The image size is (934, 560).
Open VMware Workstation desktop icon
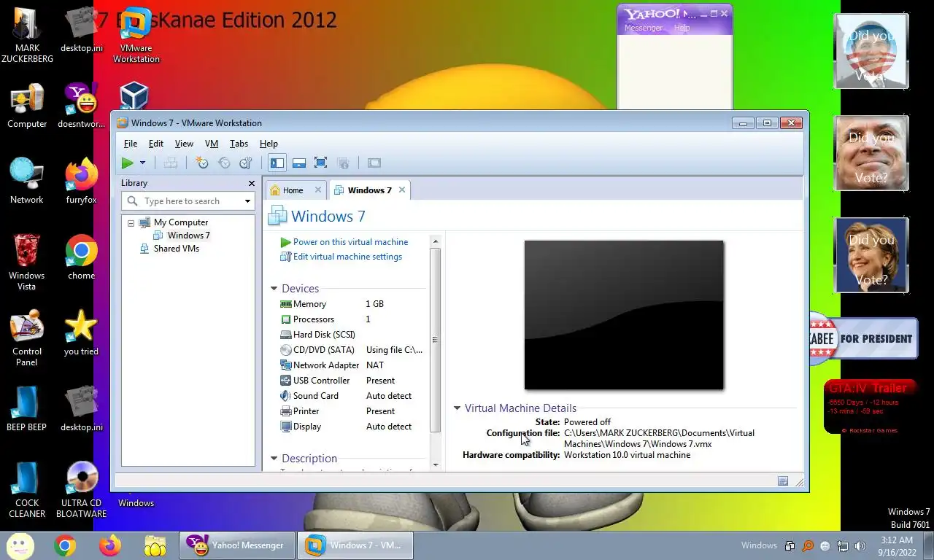(136, 35)
